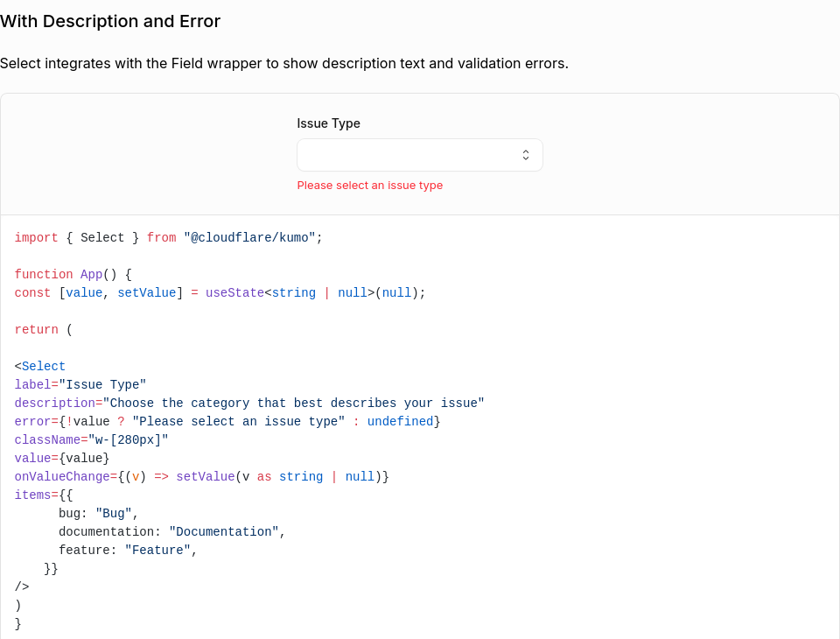Click the "<Select" opening tag in code
This screenshot has height=639, width=840.
[39, 366]
